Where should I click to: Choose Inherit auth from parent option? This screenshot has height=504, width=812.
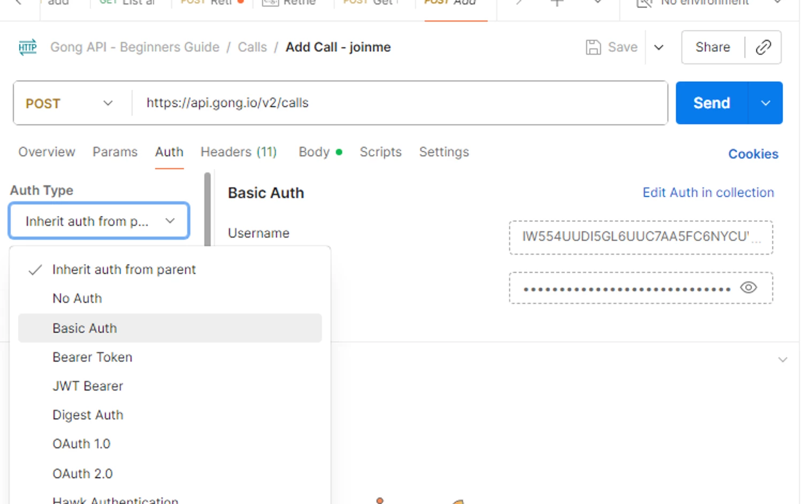coord(170,270)
